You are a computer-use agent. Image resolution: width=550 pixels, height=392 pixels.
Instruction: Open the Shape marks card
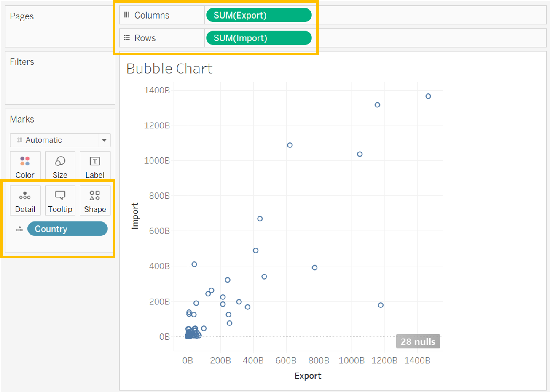(x=95, y=201)
